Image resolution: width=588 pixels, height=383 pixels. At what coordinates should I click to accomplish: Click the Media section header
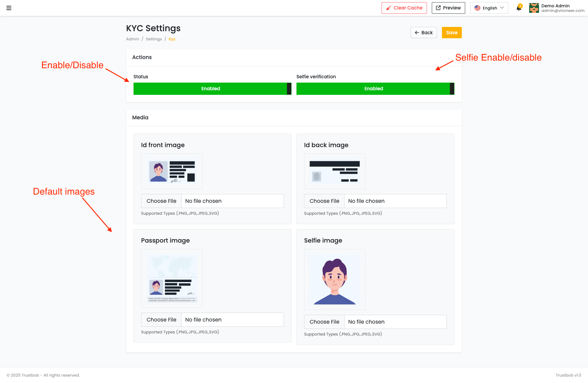(140, 117)
